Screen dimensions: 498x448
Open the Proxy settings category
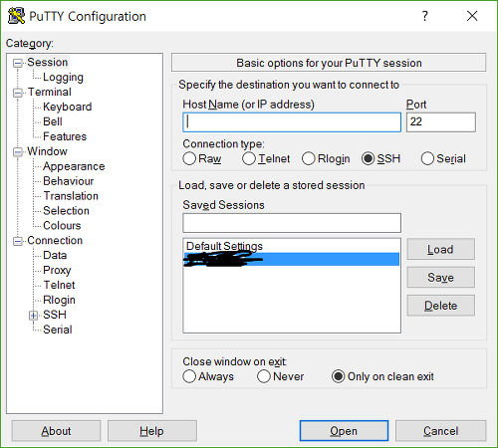tap(57, 270)
